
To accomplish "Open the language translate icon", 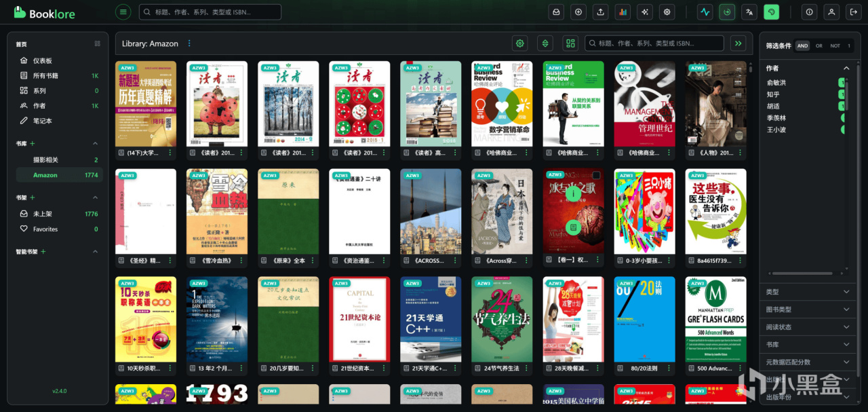I will pyautogui.click(x=749, y=12).
